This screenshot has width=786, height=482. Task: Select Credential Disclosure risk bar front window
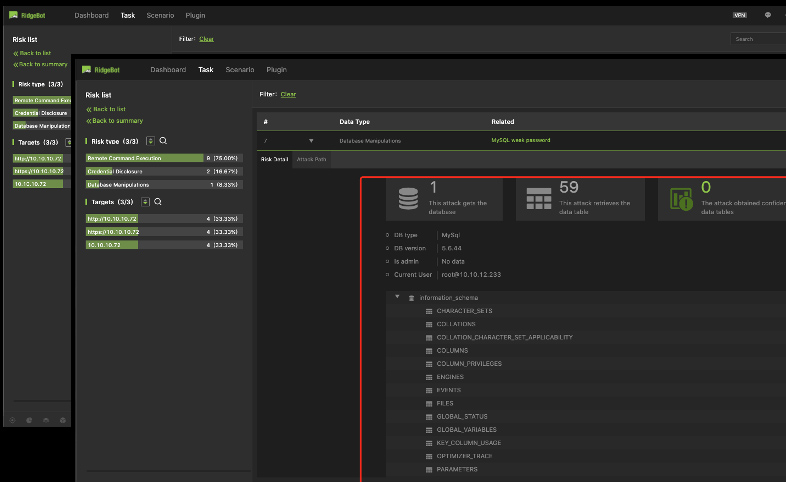point(164,171)
